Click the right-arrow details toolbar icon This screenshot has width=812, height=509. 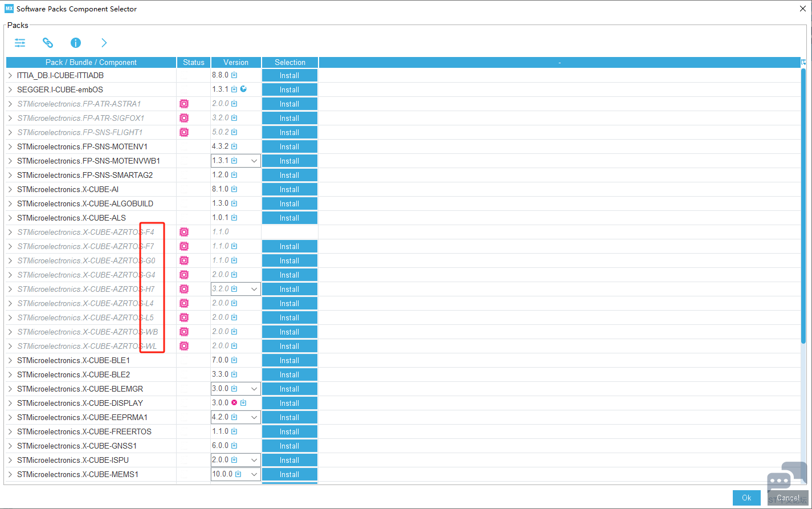pyautogui.click(x=104, y=43)
